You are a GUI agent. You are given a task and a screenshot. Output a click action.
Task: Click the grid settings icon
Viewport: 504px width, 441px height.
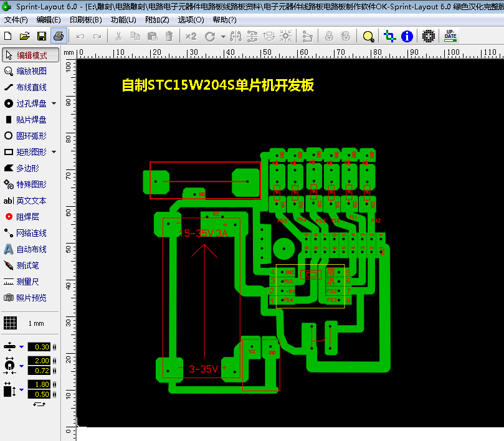[x=10, y=323]
